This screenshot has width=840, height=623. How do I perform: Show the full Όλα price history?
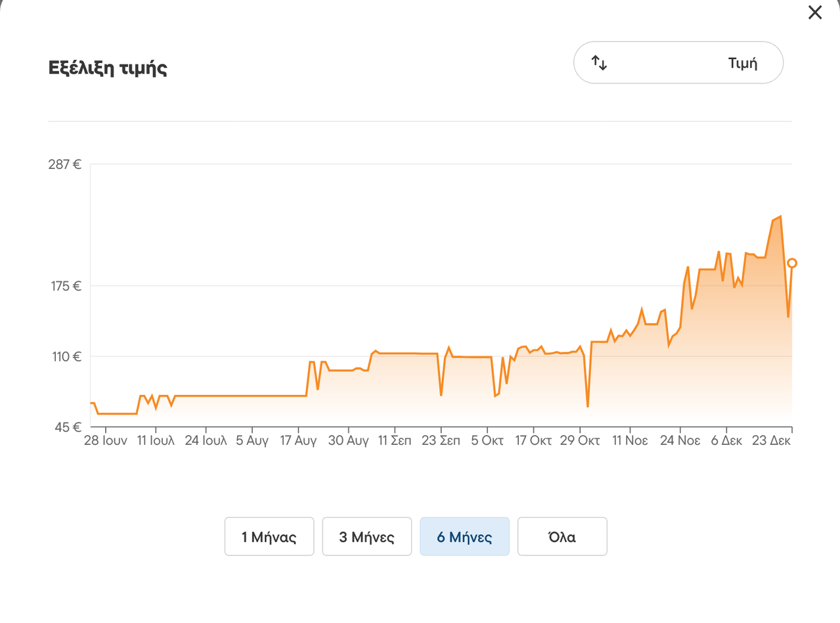coord(562,537)
